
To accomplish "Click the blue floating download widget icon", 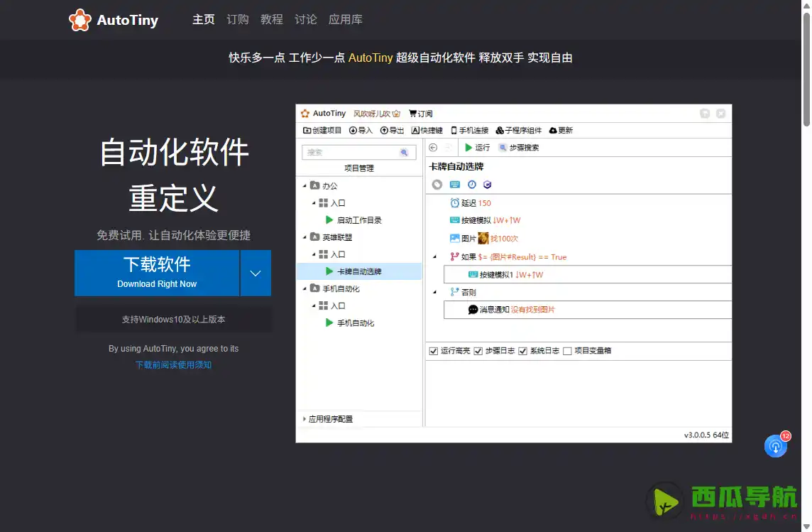I will (776, 446).
